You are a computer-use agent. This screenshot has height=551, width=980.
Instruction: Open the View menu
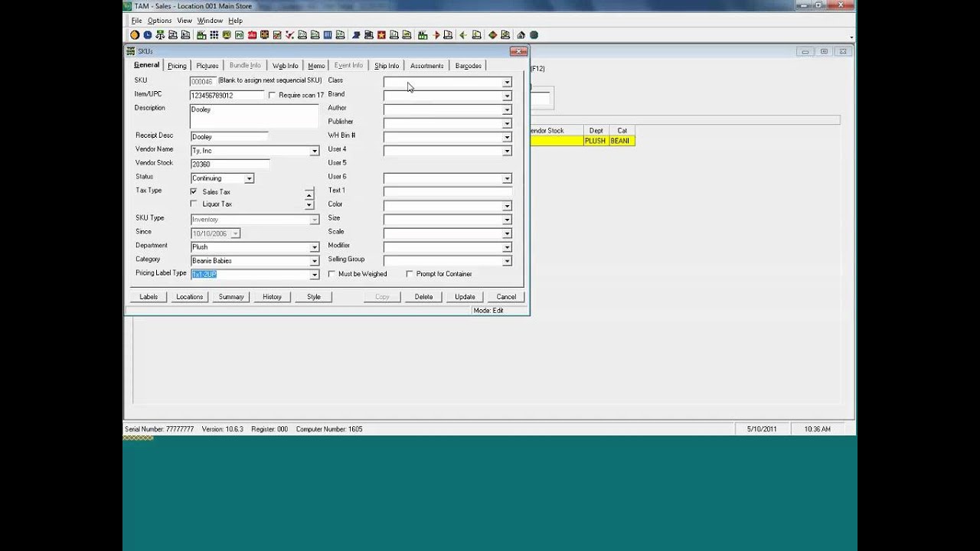coord(184,21)
